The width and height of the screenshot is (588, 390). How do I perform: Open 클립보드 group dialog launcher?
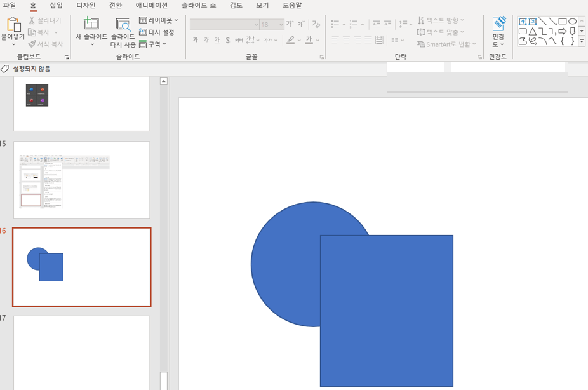(x=67, y=57)
